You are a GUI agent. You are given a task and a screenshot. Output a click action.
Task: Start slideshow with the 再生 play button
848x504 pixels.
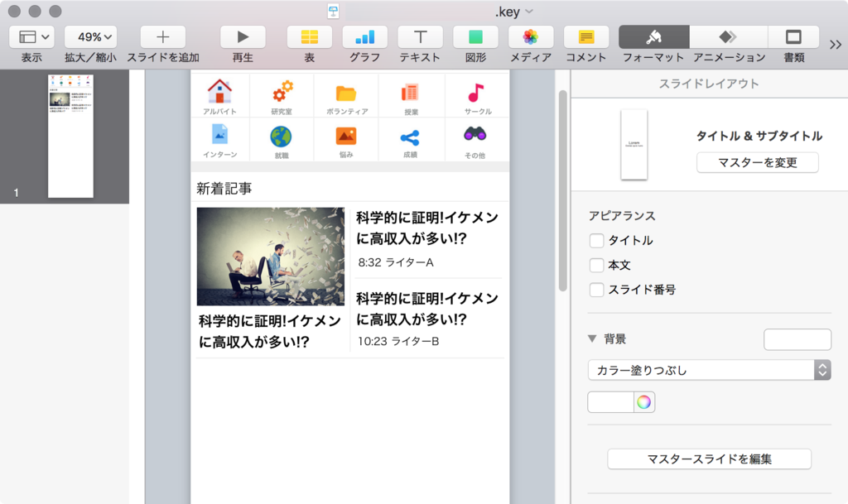(x=243, y=36)
